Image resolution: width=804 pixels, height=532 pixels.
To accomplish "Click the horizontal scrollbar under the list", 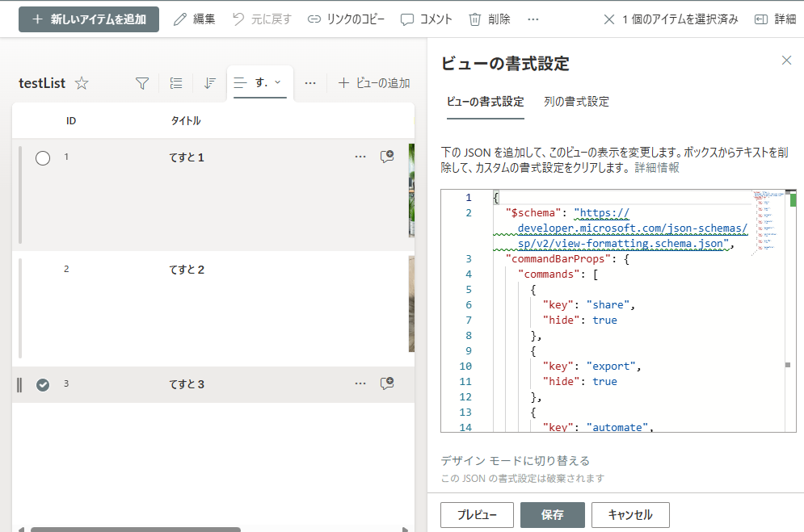I will pos(136,529).
